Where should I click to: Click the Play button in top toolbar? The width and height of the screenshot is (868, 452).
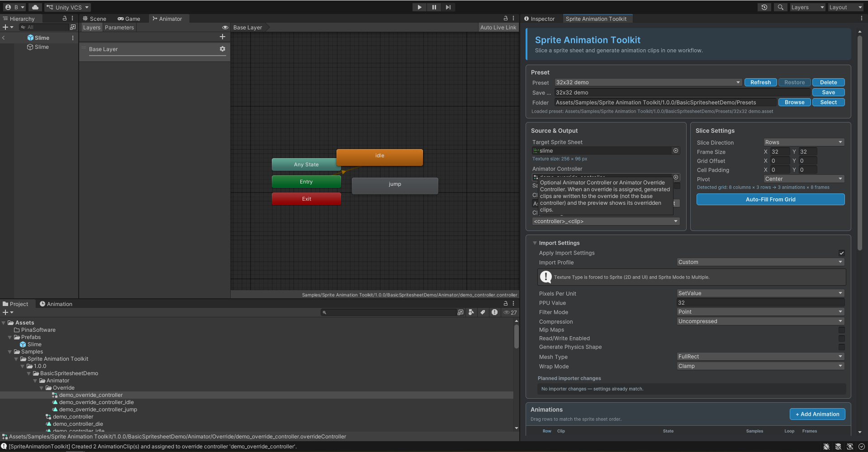(419, 7)
